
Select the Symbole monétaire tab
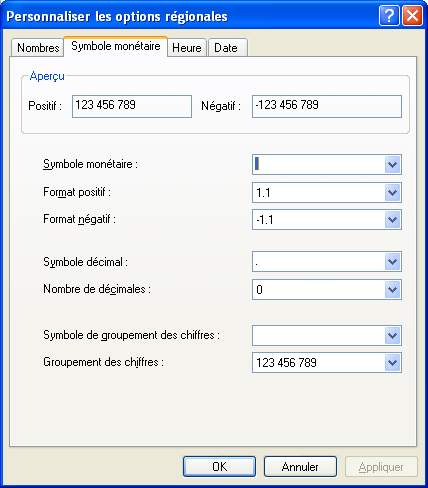pyautogui.click(x=116, y=46)
